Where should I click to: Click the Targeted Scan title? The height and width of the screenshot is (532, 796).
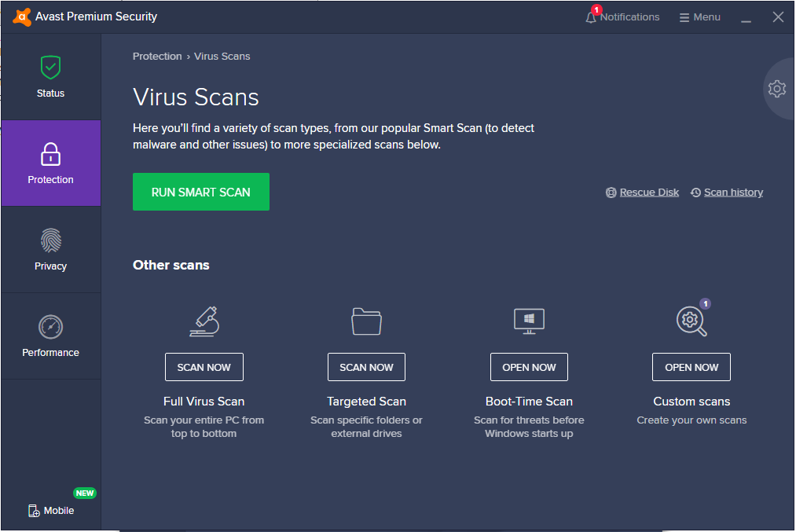tap(366, 402)
